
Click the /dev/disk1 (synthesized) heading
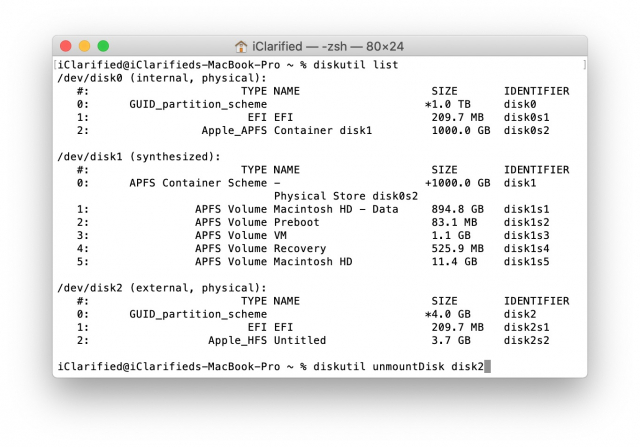tap(139, 157)
